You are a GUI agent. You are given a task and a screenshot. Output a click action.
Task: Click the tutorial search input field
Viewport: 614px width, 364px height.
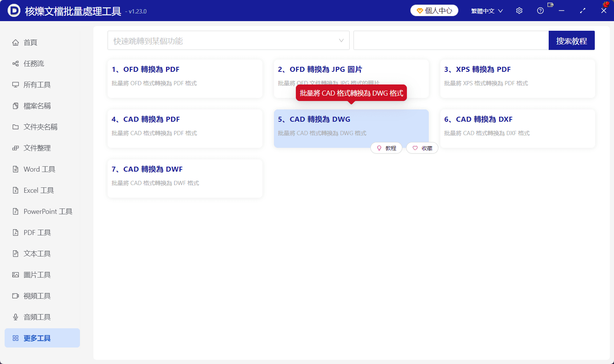click(x=451, y=40)
